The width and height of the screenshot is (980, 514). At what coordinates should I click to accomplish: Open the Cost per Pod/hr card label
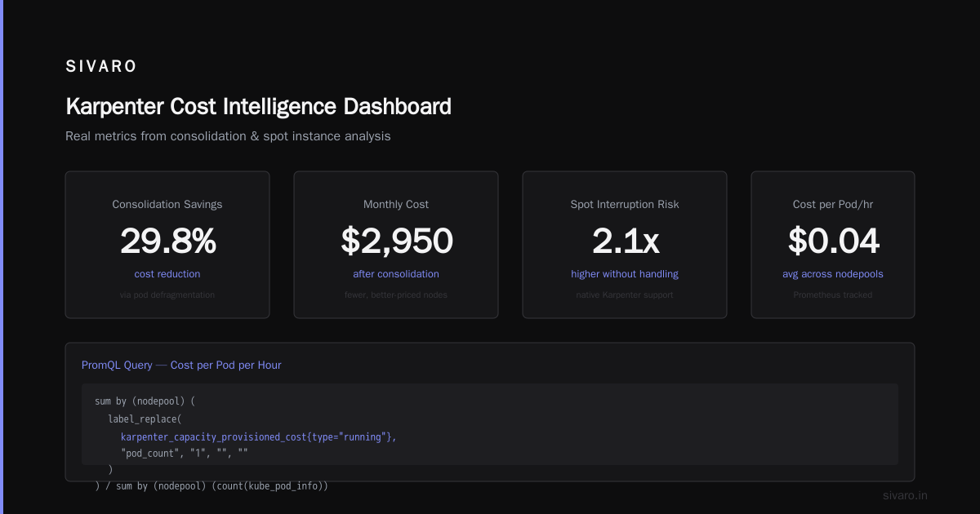(x=833, y=205)
